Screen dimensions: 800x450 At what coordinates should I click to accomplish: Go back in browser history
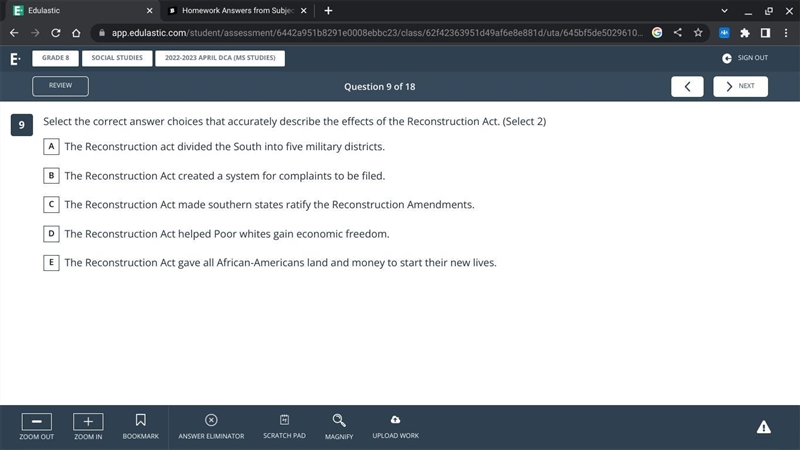point(14,33)
